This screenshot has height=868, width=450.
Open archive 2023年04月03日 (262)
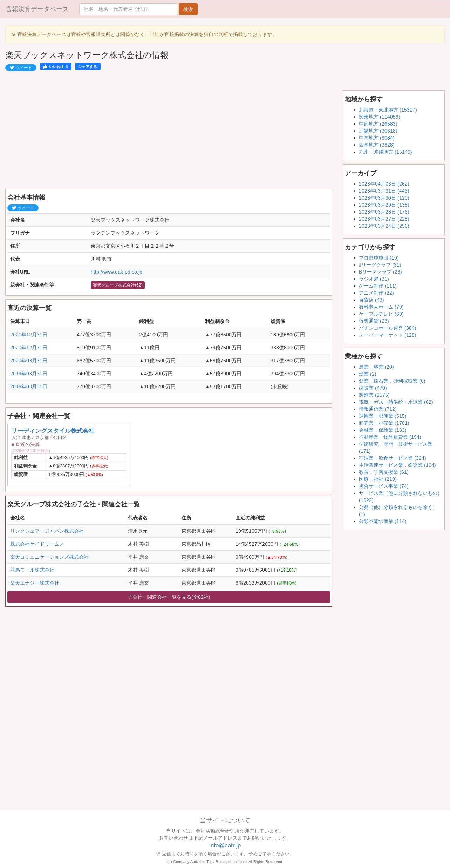click(384, 184)
